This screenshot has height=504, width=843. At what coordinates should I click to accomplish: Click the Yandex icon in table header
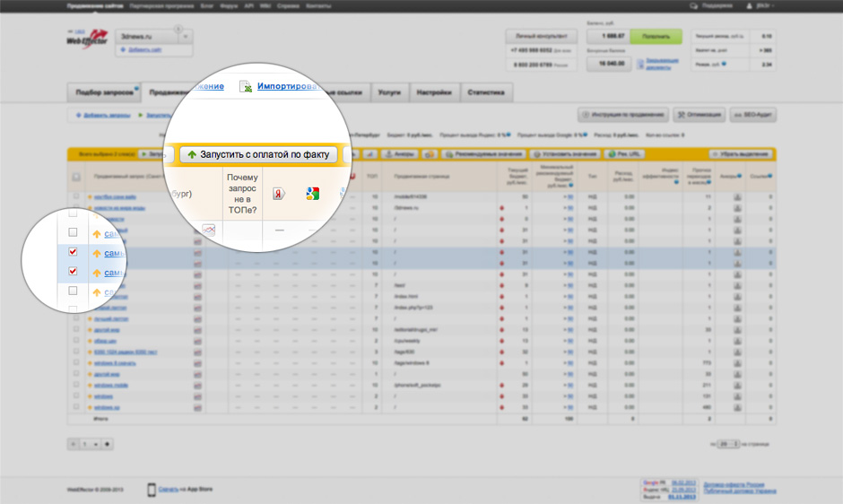pos(279,194)
